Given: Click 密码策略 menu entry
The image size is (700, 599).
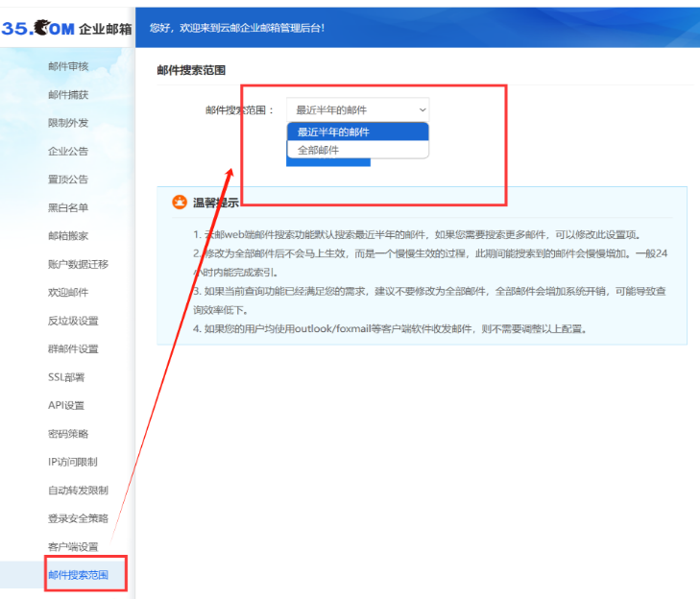Looking at the screenshot, I should pos(68,434).
